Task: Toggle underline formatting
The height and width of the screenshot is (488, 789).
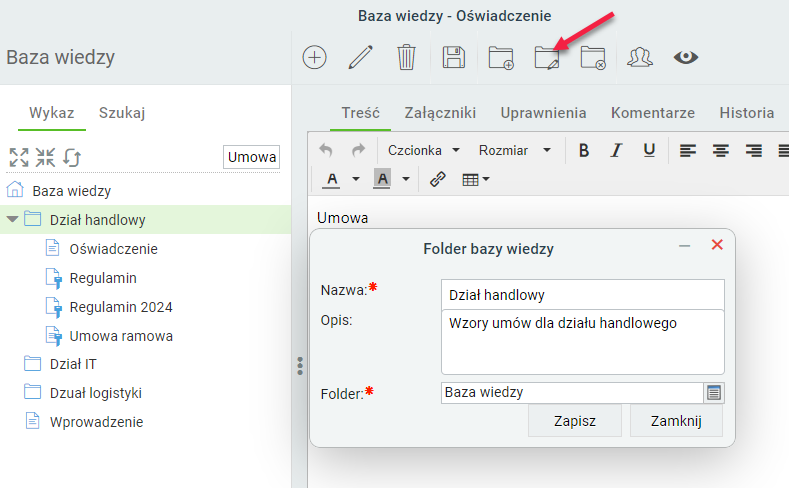Action: coord(649,150)
